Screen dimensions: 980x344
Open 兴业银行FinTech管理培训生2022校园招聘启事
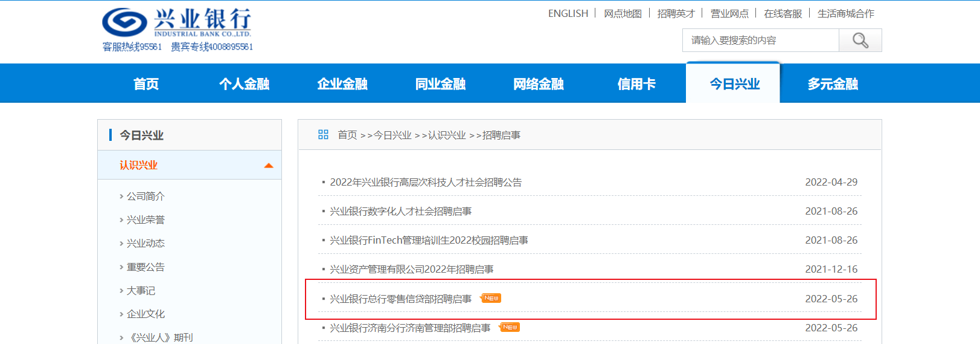click(x=429, y=240)
